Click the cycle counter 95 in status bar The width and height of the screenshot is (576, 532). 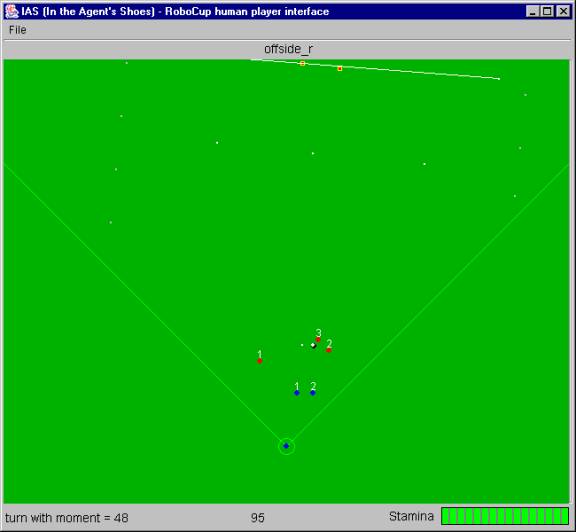click(258, 518)
